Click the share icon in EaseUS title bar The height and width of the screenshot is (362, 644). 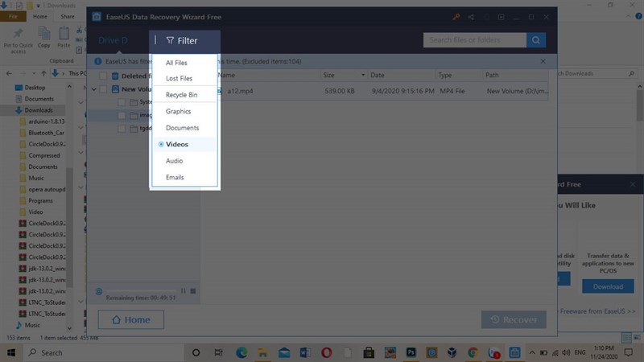pyautogui.click(x=471, y=17)
